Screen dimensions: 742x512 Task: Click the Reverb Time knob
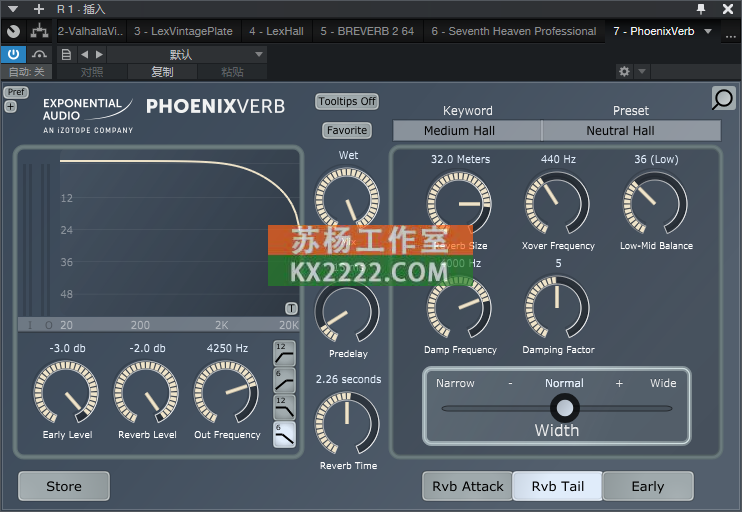coord(347,424)
